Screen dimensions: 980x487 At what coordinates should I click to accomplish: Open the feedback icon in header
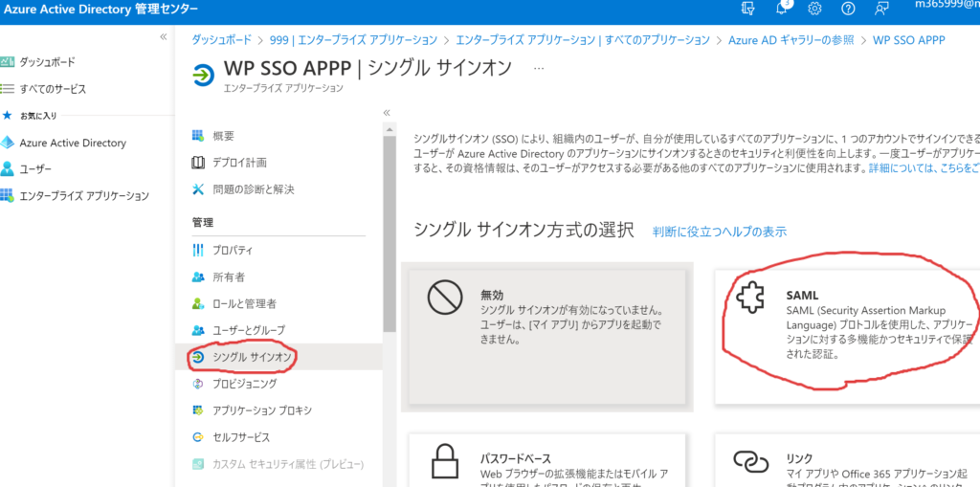881,9
